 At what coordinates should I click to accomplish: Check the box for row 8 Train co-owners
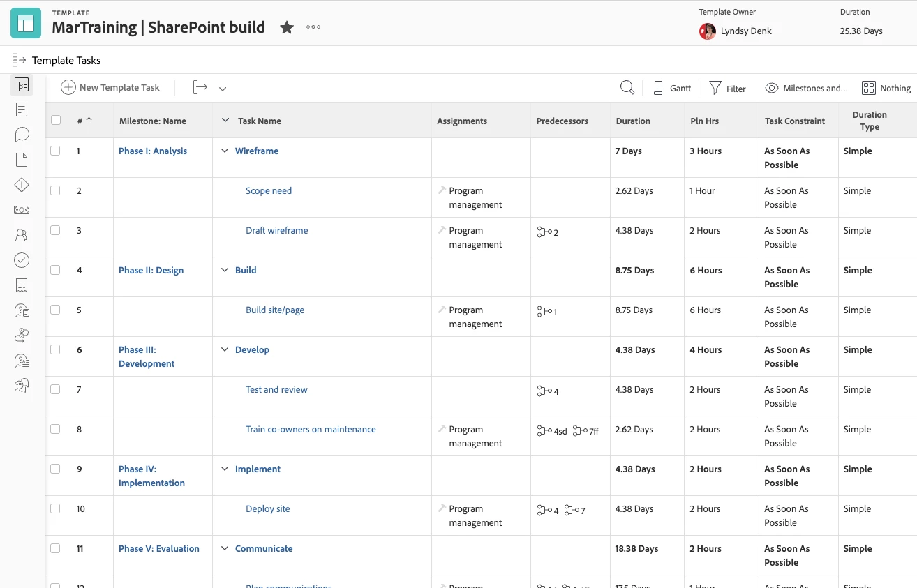click(56, 429)
